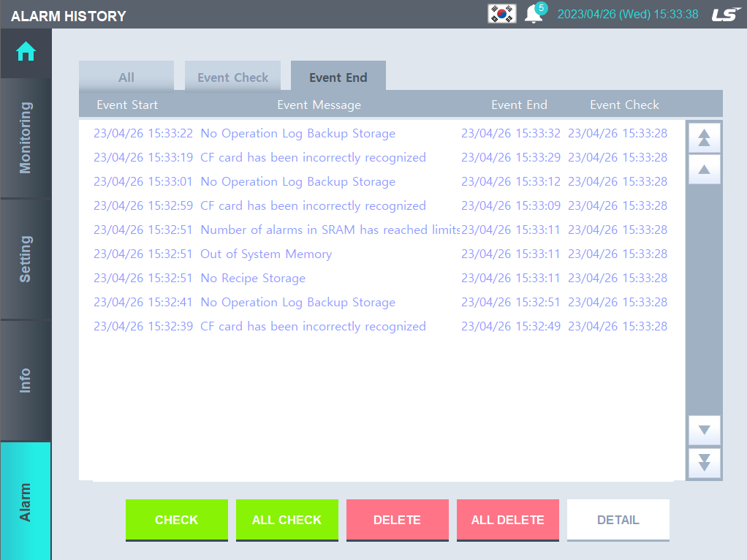Screen dimensions: 747x560
Task: Jump to top of alarm list
Action: [704, 137]
